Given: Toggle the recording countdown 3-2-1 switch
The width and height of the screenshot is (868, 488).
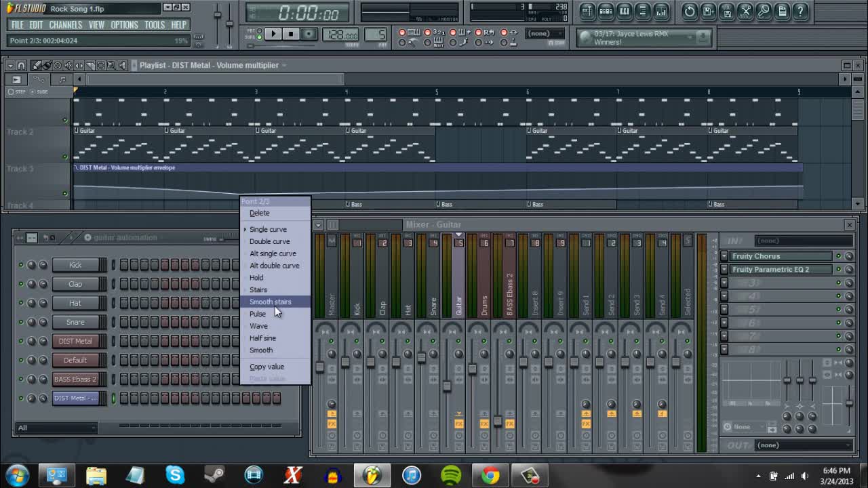Looking at the screenshot, I should pos(427,32).
